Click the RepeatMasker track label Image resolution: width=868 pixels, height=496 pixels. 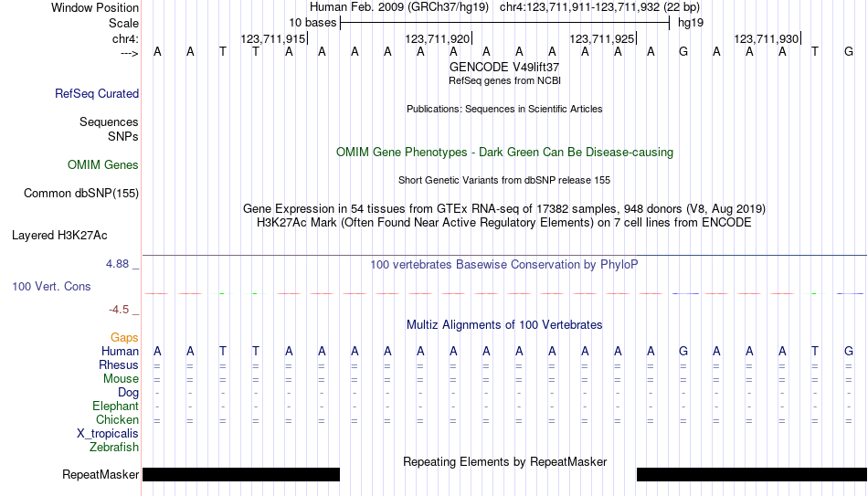(x=101, y=474)
